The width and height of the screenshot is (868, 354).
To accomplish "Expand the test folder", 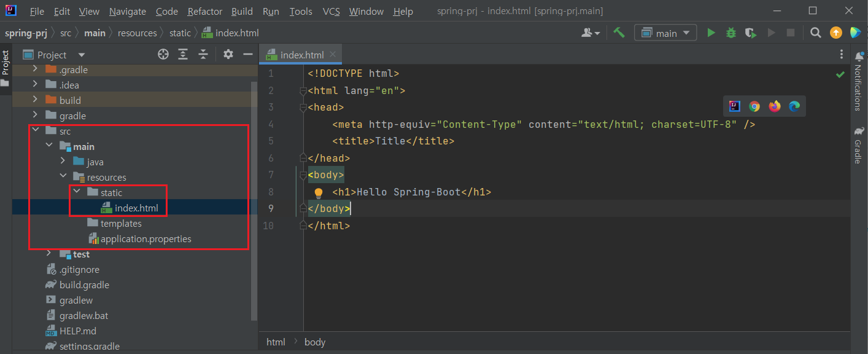I will [x=48, y=254].
